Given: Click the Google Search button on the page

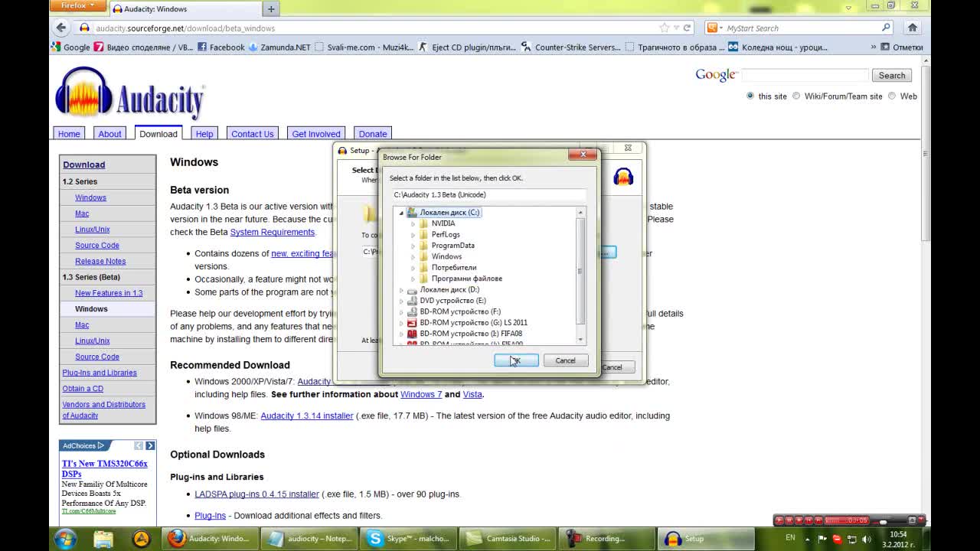Looking at the screenshot, I should (x=892, y=75).
